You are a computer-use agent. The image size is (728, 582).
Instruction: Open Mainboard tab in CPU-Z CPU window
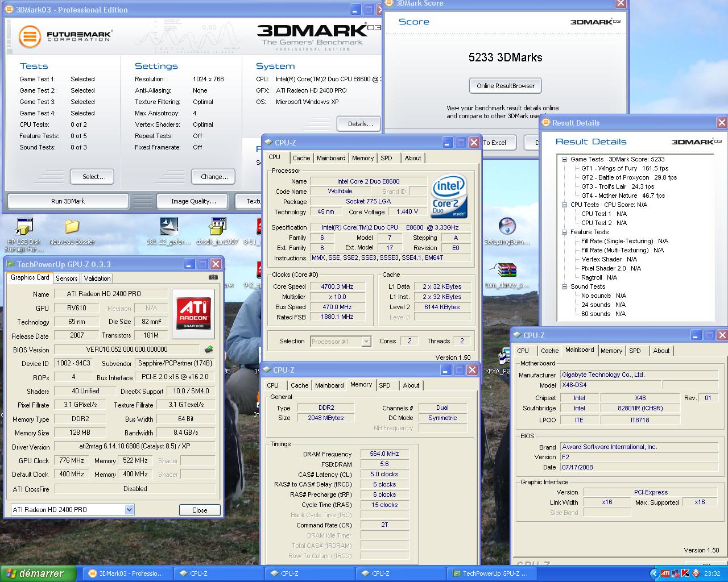tap(331, 158)
